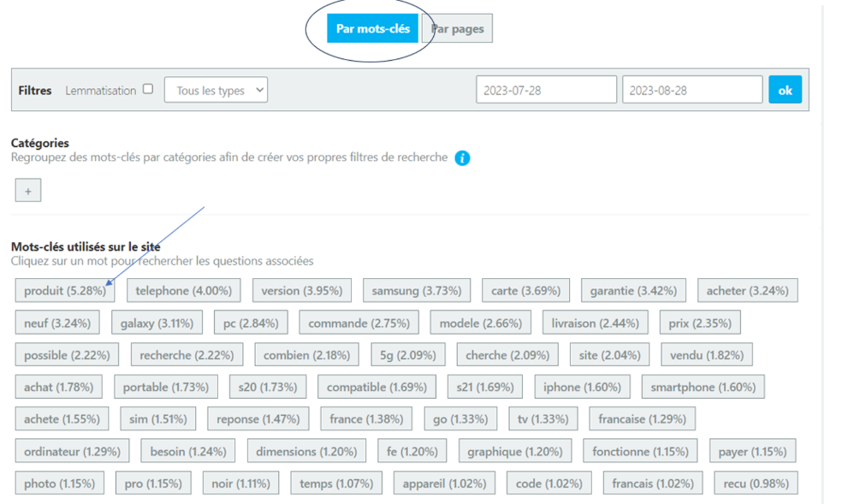Switch to the 'Par pages' tab
The image size is (842, 504).
459,28
